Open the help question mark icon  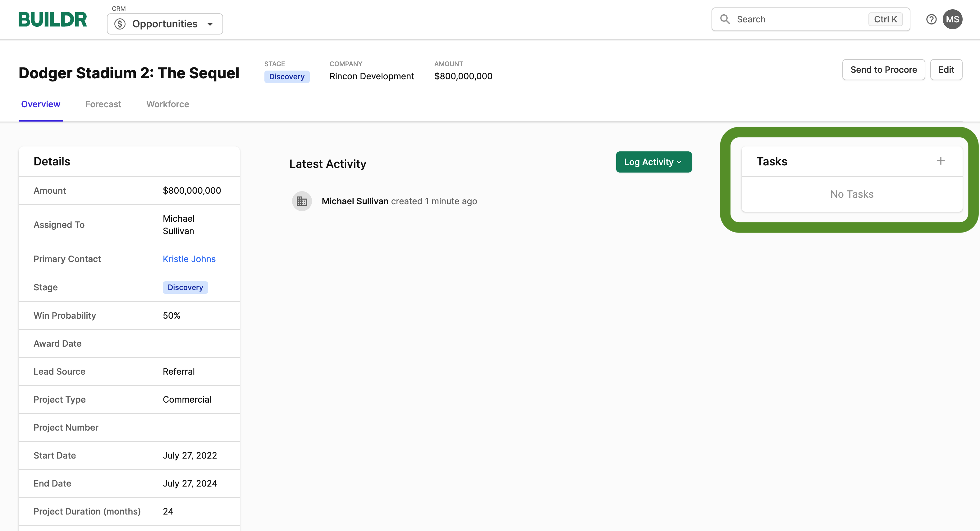[x=931, y=19]
